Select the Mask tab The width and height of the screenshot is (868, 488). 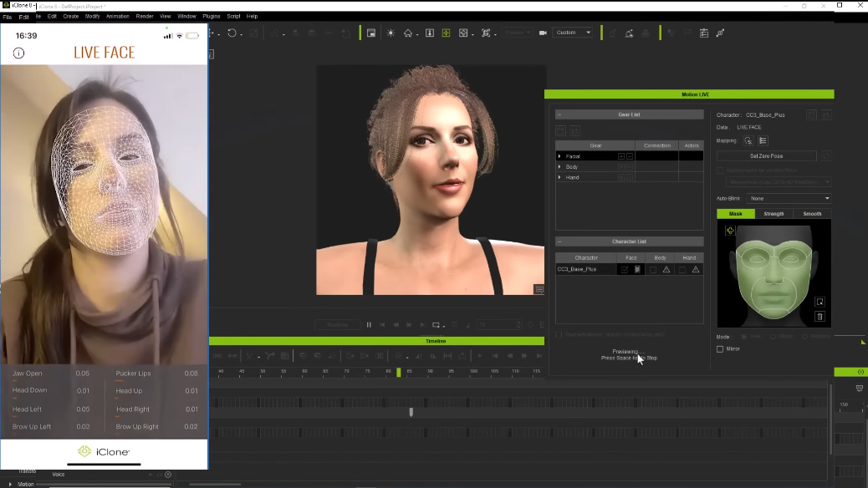click(736, 214)
